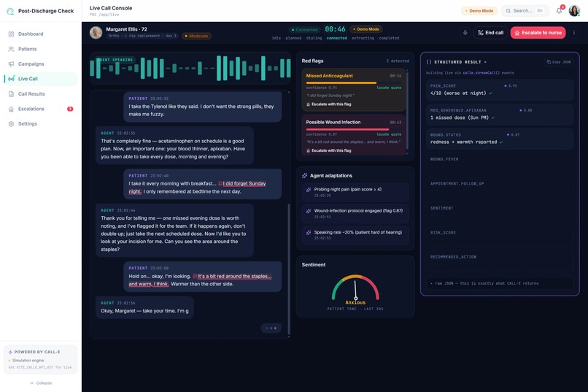Open the user profile avatar menu

574,10
